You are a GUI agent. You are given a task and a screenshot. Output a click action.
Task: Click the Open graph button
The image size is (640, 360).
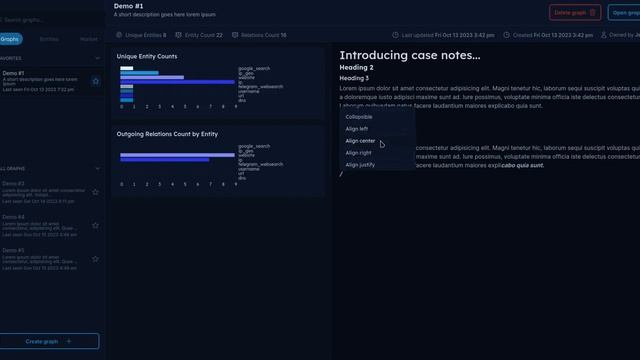(624, 13)
